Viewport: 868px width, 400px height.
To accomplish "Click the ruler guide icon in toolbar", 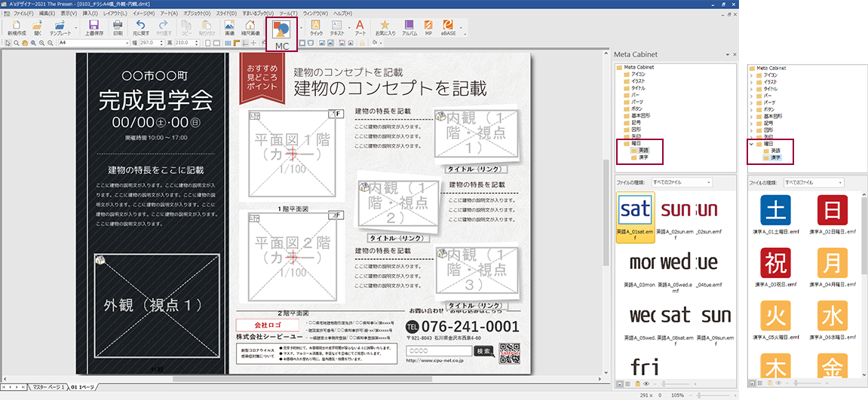I will (x=236, y=43).
